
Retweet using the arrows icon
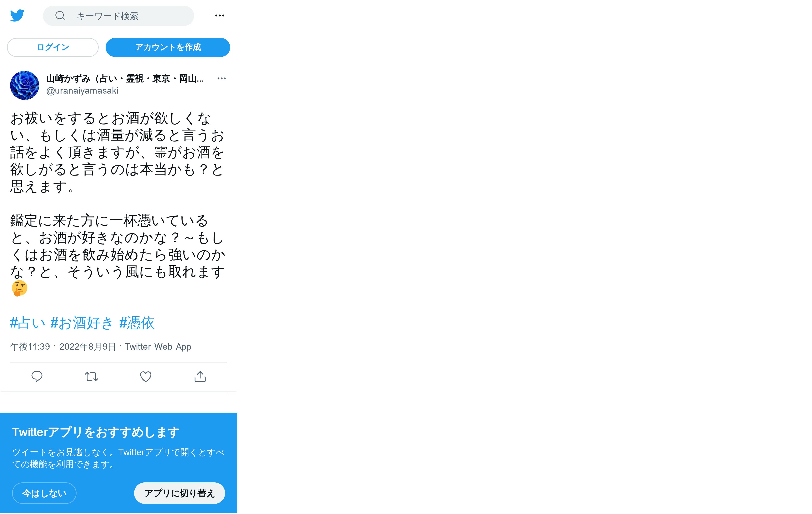click(x=91, y=376)
